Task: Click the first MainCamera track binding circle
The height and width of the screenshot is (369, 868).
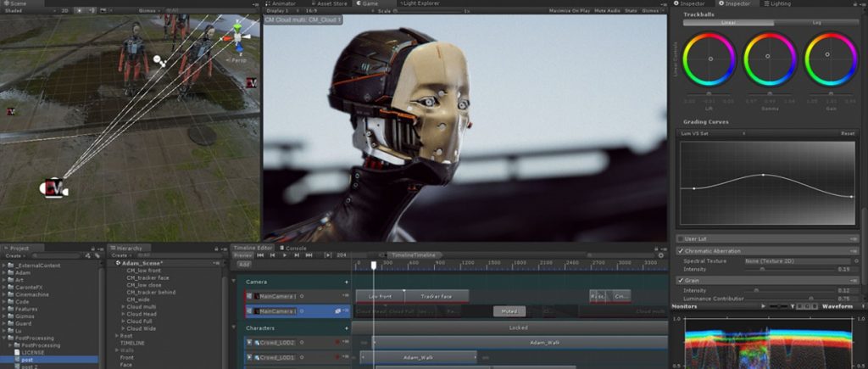Action: [302, 296]
